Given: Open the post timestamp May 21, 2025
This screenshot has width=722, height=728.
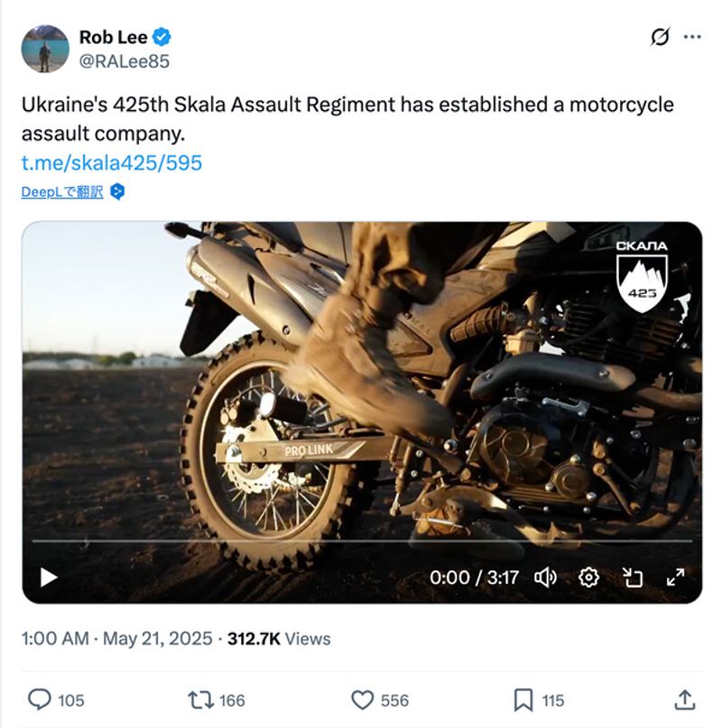Looking at the screenshot, I should pyautogui.click(x=157, y=639).
